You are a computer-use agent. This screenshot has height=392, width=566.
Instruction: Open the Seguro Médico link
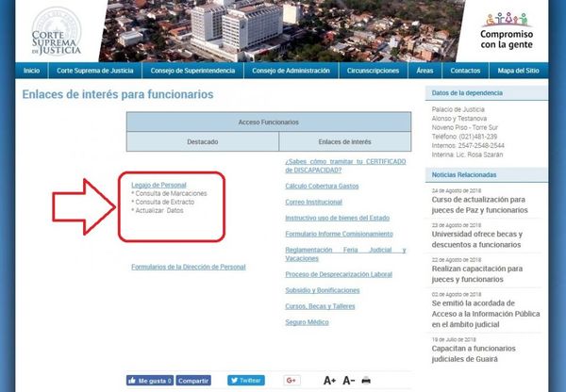coord(308,322)
